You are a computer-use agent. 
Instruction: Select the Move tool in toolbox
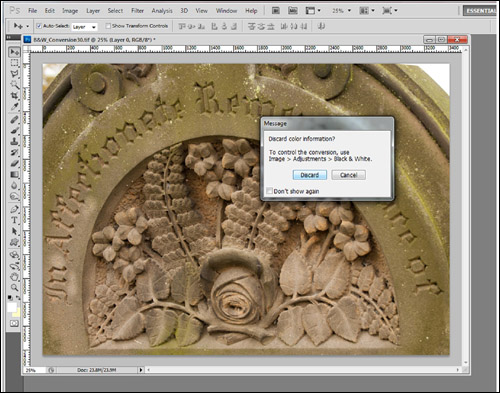[x=14, y=52]
